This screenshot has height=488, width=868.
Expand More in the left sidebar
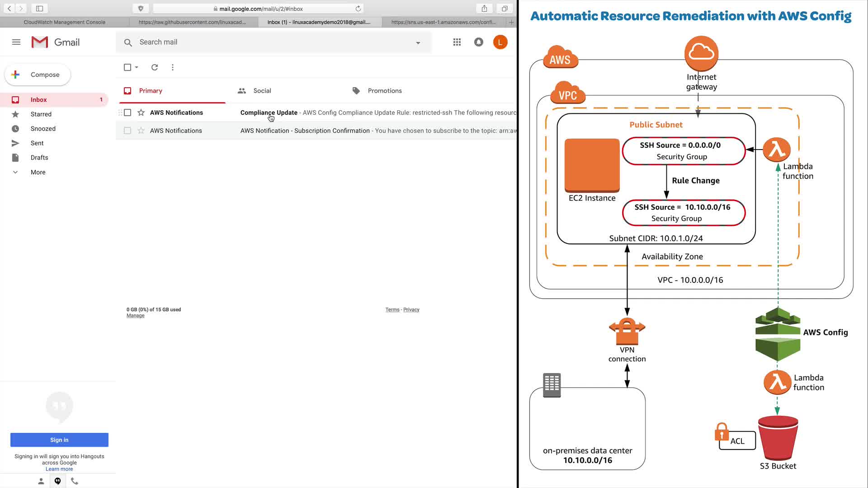(38, 172)
